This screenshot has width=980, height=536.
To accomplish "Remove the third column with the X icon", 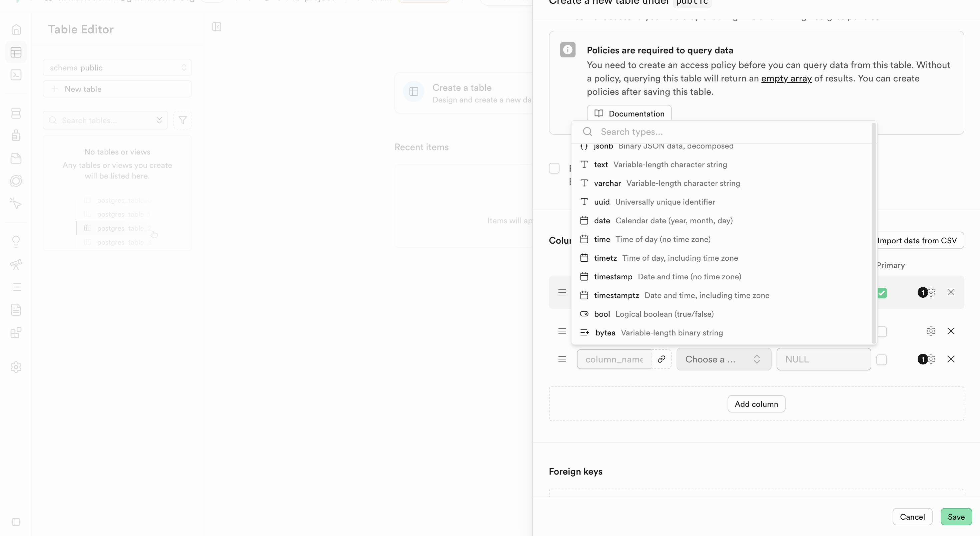I will click(x=951, y=359).
